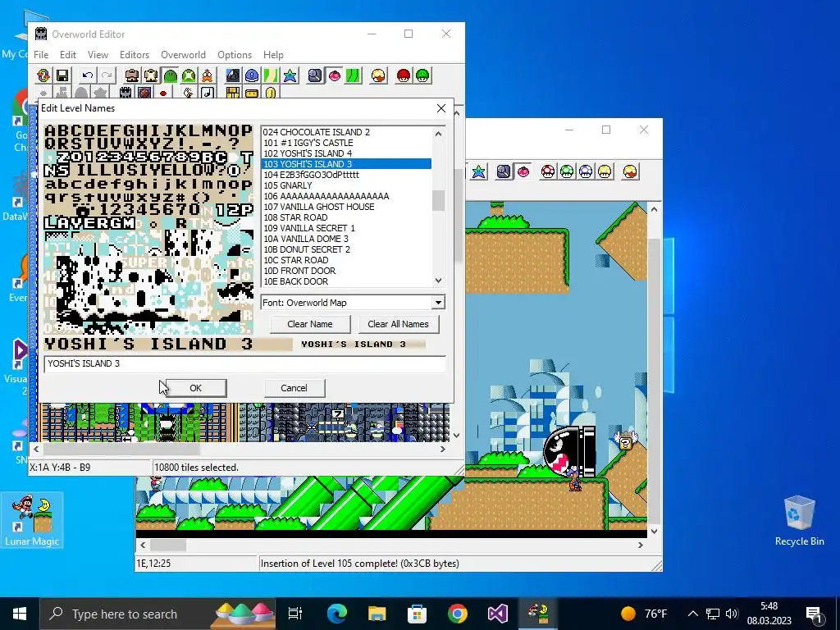Click the brown briefcase icon in Overworld Editor toolbar
The width and height of the screenshot is (840, 630).
tap(132, 75)
